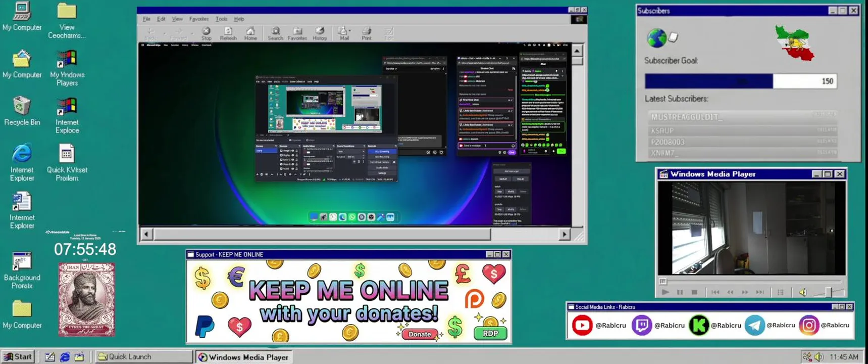Screen dimensions: 868x364
Task: Click the Search toolbar button
Action: [x=275, y=33]
